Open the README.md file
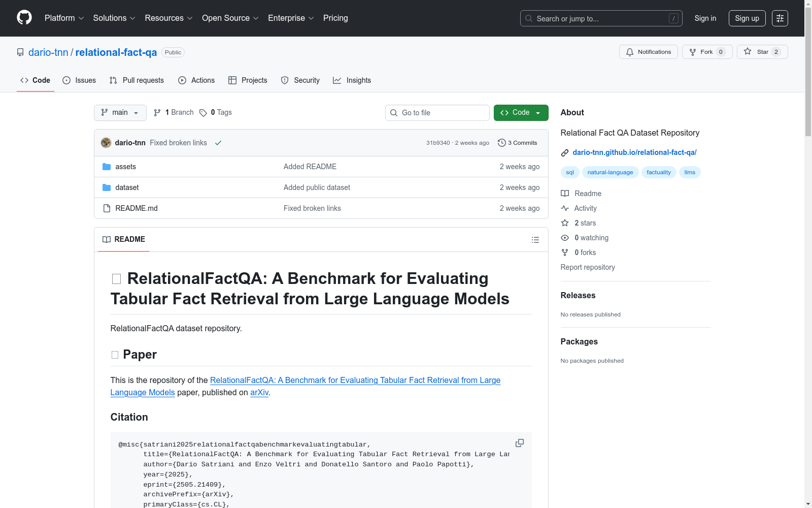 (x=137, y=208)
